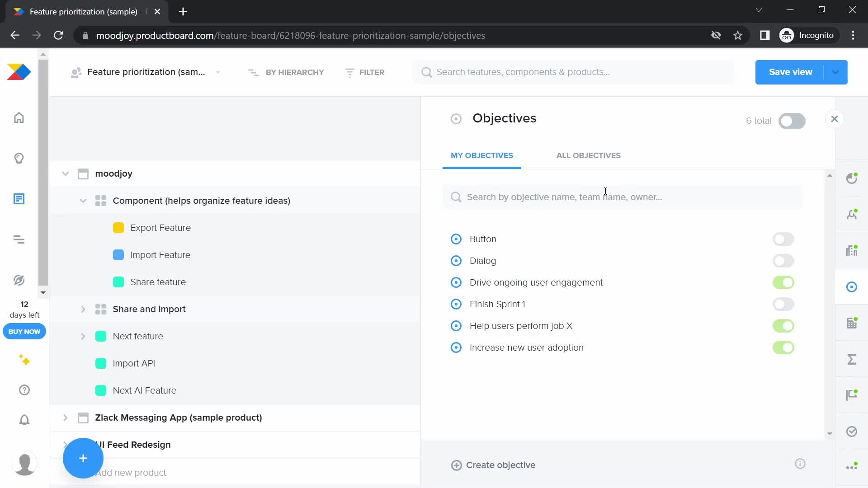Click the yellow Export Feature status swatch
The image size is (868, 488).
pyautogui.click(x=118, y=228)
